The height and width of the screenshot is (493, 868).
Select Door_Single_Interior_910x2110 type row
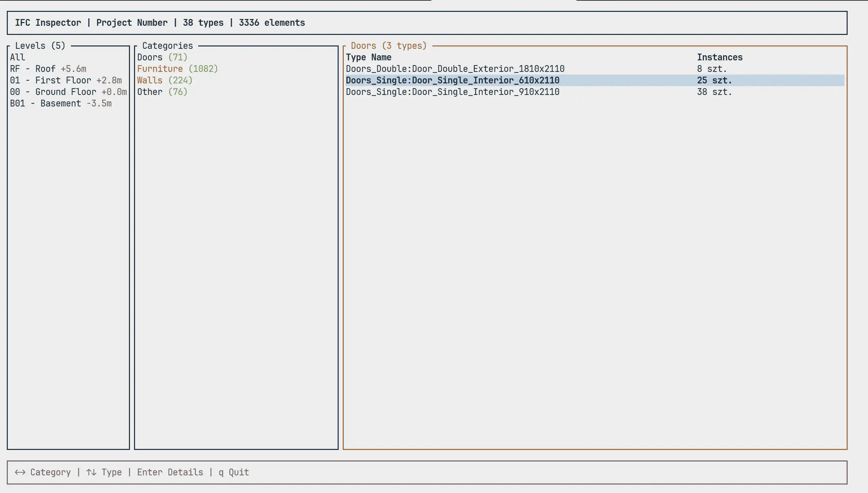coord(452,92)
